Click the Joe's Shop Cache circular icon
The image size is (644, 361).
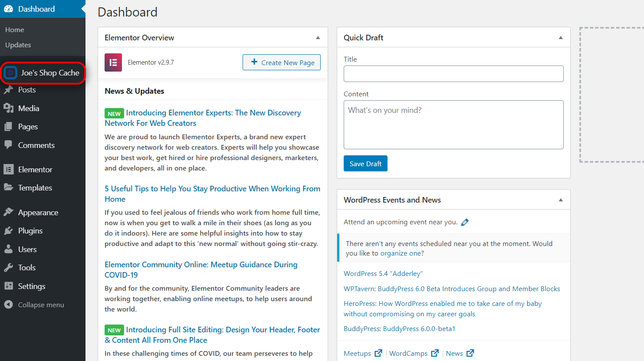click(10, 73)
